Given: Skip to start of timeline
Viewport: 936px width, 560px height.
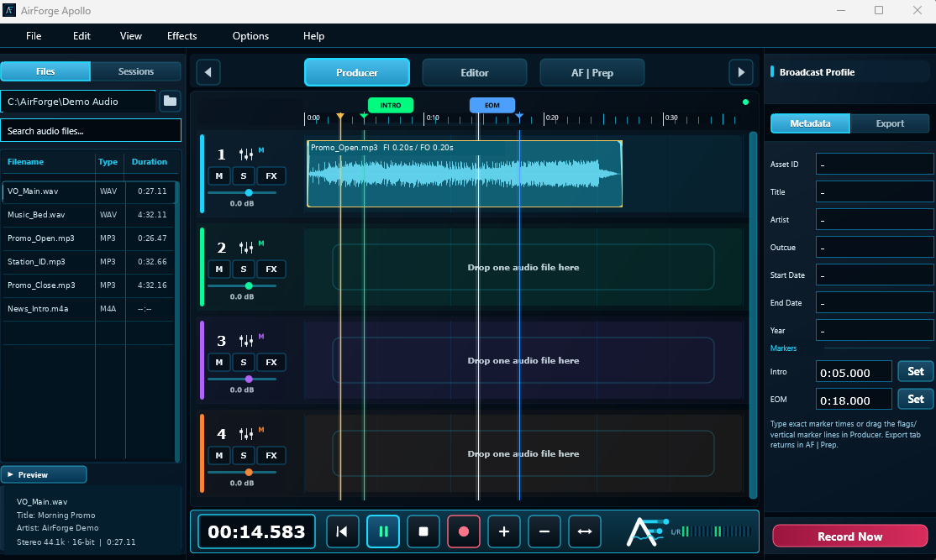Looking at the screenshot, I should (342, 531).
